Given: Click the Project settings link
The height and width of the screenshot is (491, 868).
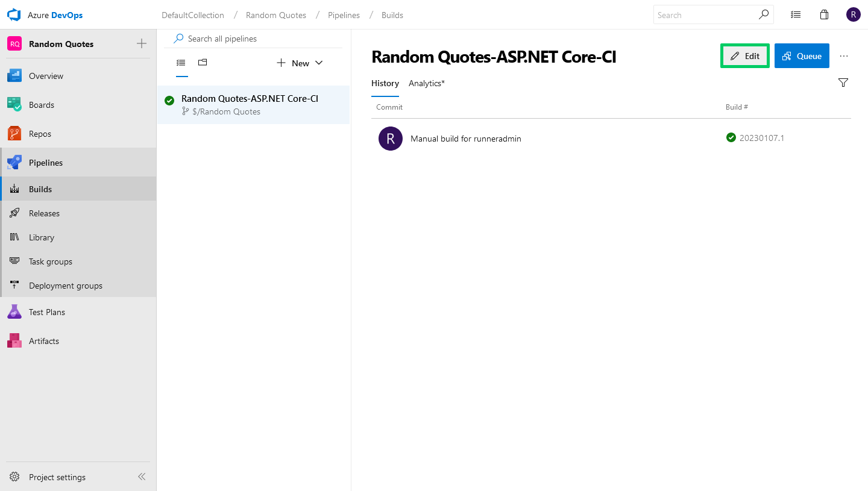Looking at the screenshot, I should point(57,477).
